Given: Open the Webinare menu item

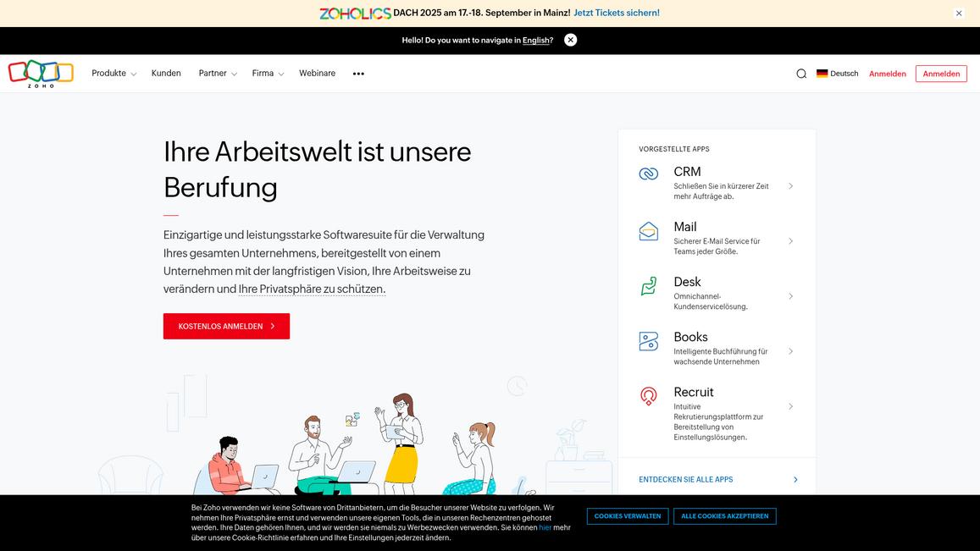Looking at the screenshot, I should [317, 73].
